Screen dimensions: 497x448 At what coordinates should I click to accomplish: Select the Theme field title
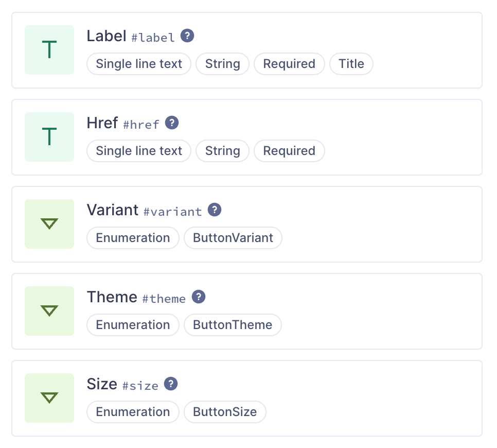coord(112,297)
